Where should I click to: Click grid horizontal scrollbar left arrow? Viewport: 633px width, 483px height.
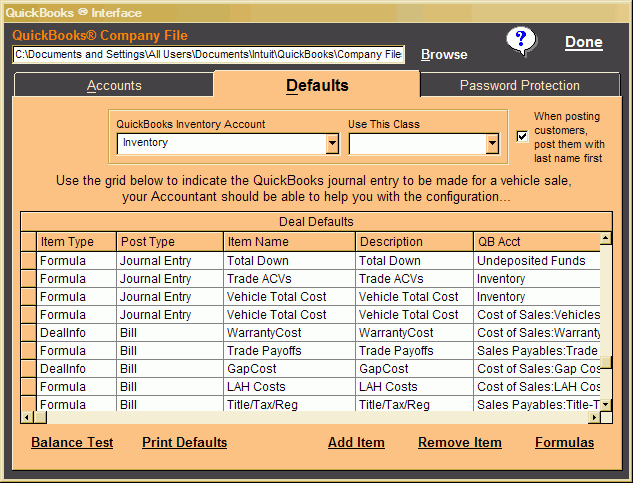[27, 417]
